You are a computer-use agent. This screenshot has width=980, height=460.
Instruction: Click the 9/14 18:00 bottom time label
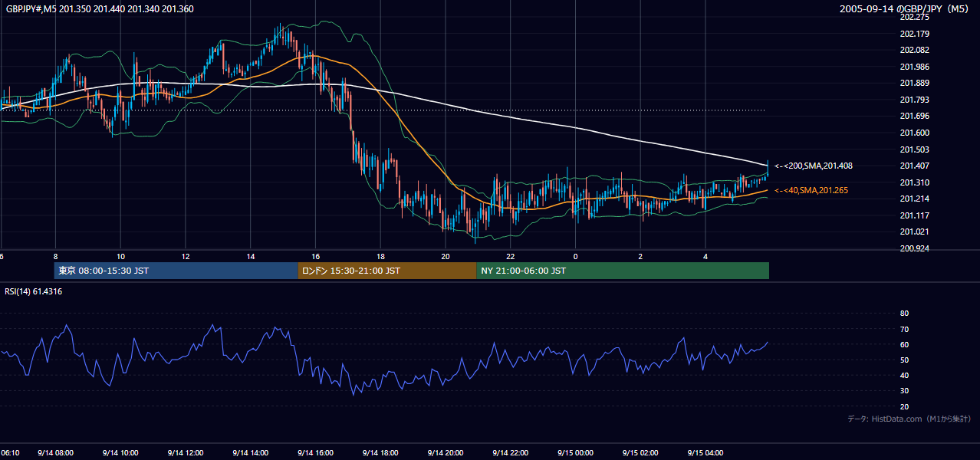(x=380, y=453)
